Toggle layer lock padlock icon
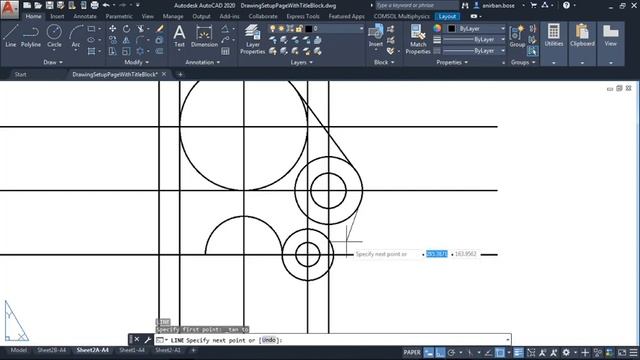 [299, 29]
